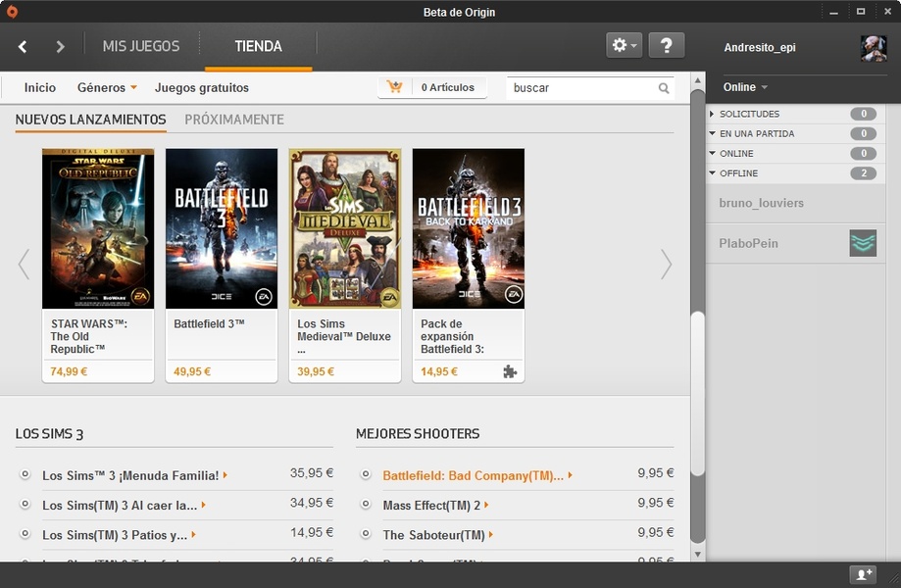Screen dimensions: 901x588
Task: Click the search magnifier icon
Action: pos(664,88)
